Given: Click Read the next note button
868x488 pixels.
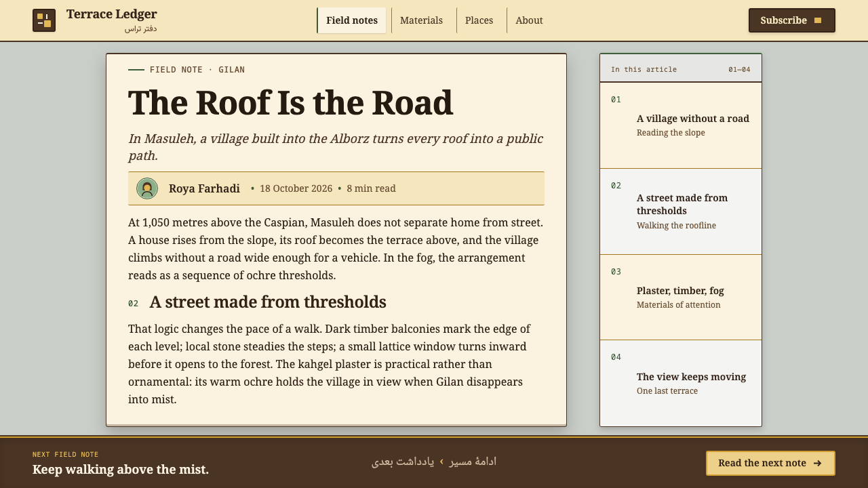Looking at the screenshot, I should click(x=770, y=463).
